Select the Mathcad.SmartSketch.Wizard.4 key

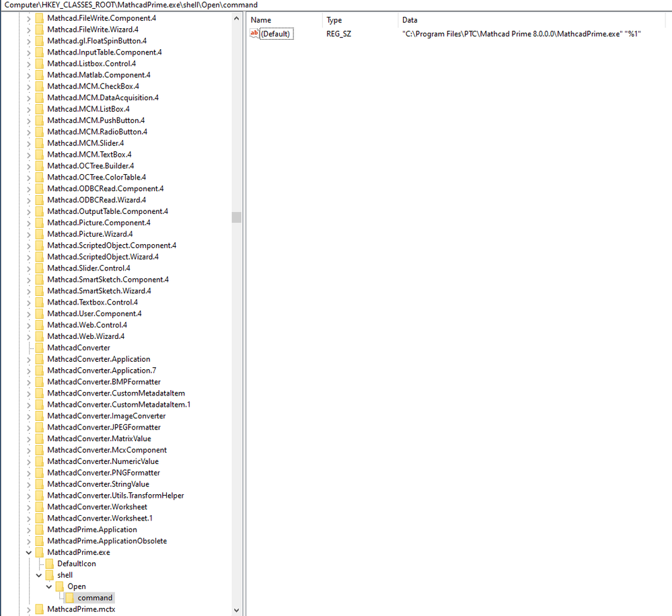[99, 291]
